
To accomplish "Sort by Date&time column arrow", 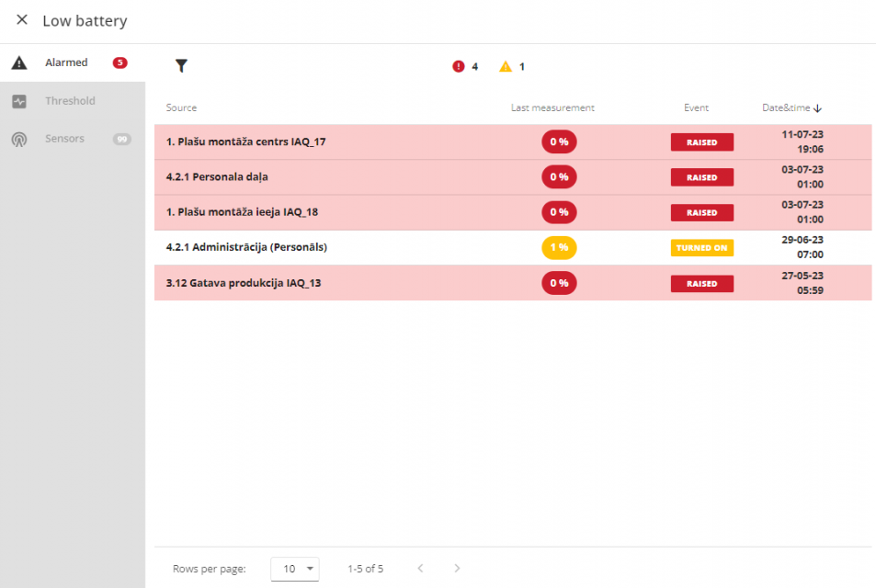I will point(817,108).
